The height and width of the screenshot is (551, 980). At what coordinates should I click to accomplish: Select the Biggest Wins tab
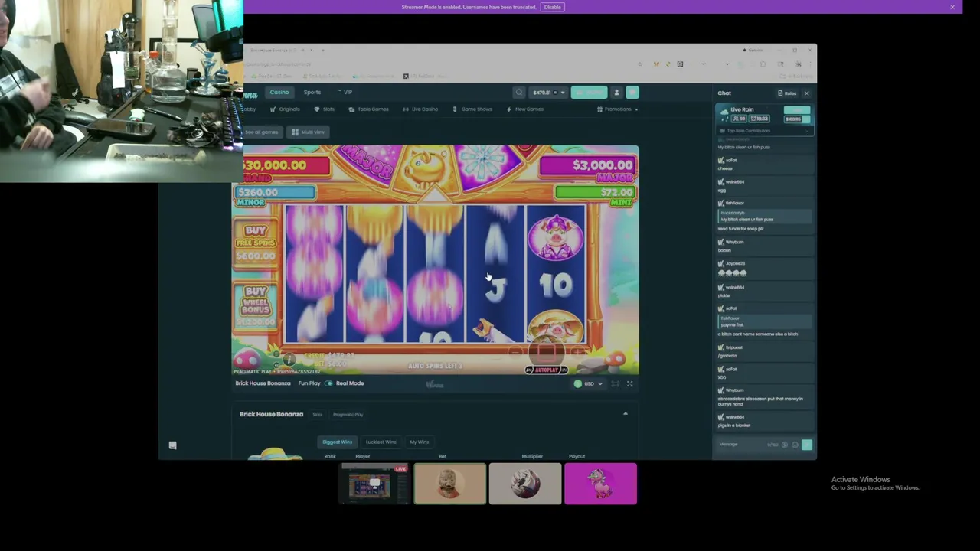click(x=337, y=442)
